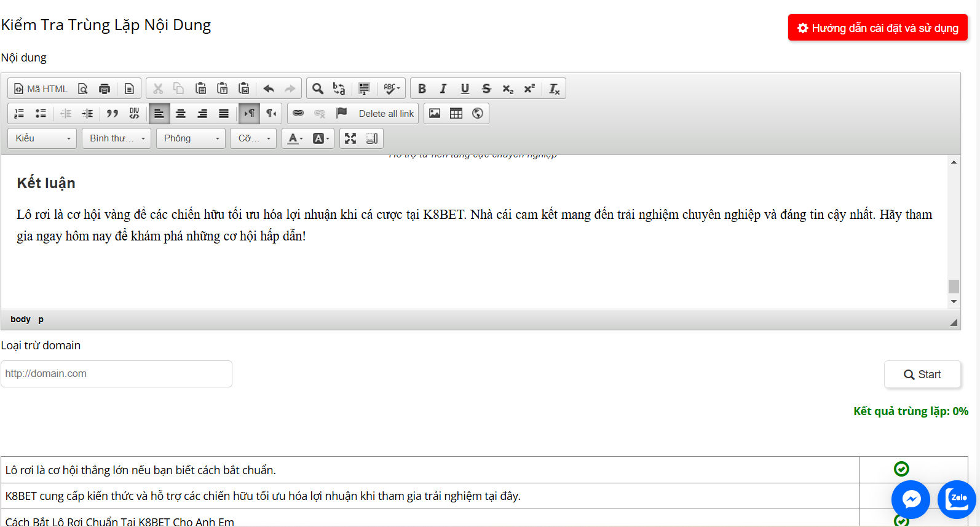
Task: Open the Replace tool
Action: coord(339,89)
